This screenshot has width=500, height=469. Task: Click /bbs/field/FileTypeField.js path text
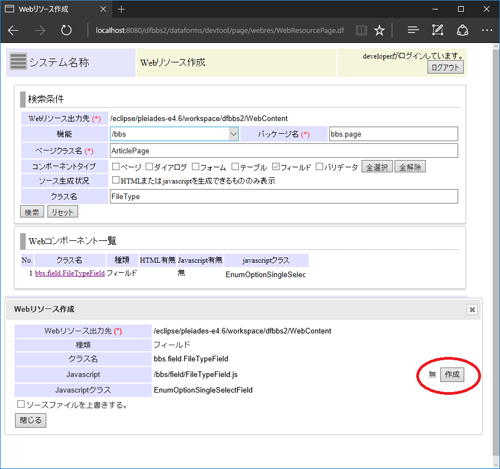[x=196, y=374]
